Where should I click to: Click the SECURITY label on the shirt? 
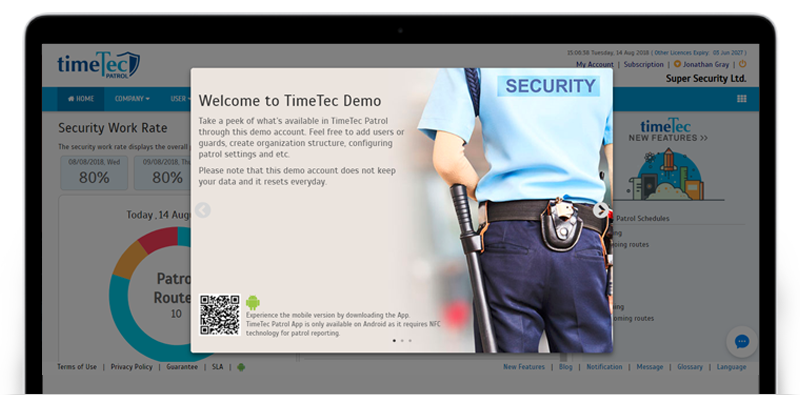550,86
